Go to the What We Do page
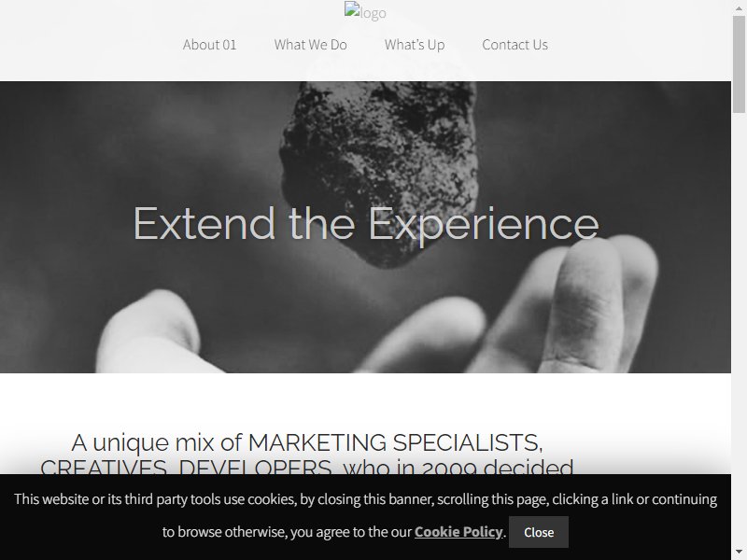This screenshot has width=747, height=560. point(311,45)
